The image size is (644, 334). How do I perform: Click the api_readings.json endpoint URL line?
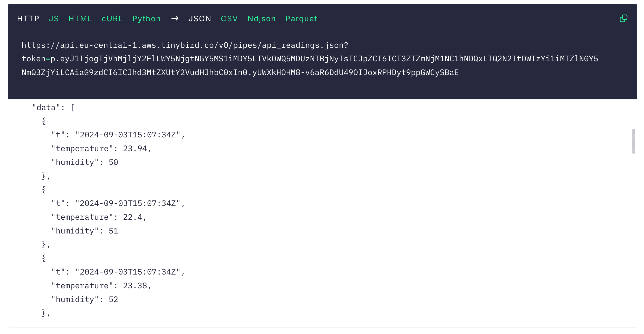point(185,45)
